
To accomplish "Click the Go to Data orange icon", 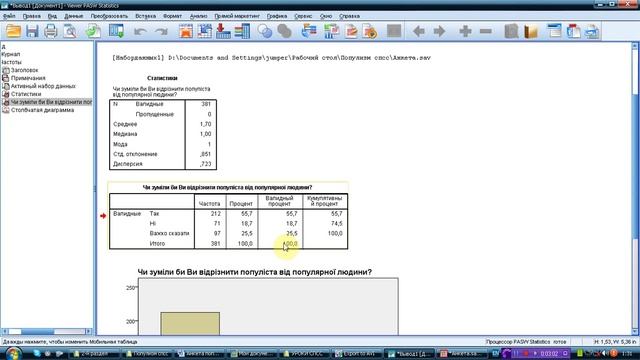I will pos(186,31).
